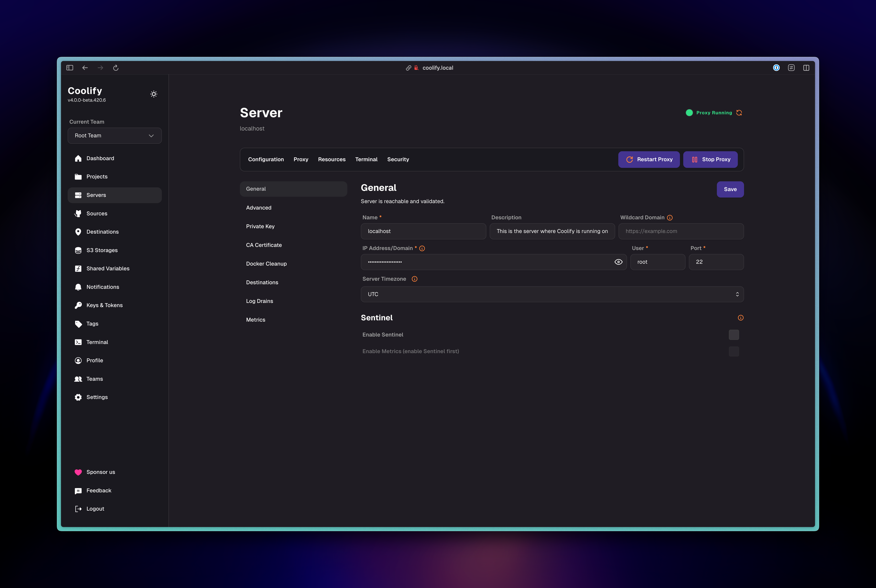The width and height of the screenshot is (876, 588).
Task: Select Docker Cleanup in the settings menu
Action: point(266,264)
